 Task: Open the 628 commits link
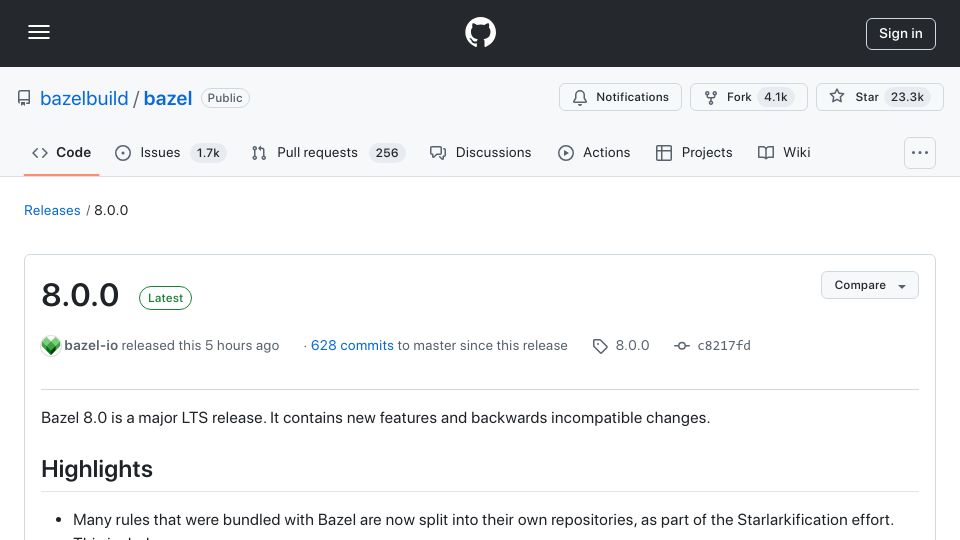pos(352,346)
